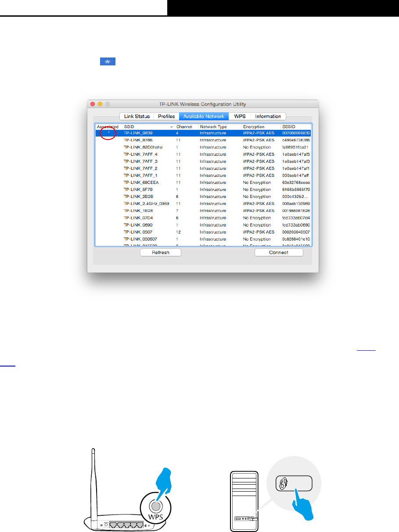The width and height of the screenshot is (399, 532).
Task: Go to the WPS tab
Action: 240,116
